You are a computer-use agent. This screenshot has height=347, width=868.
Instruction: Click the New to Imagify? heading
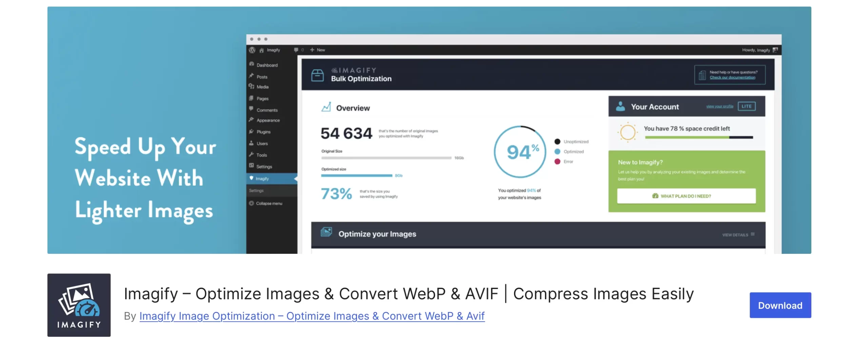pyautogui.click(x=640, y=162)
